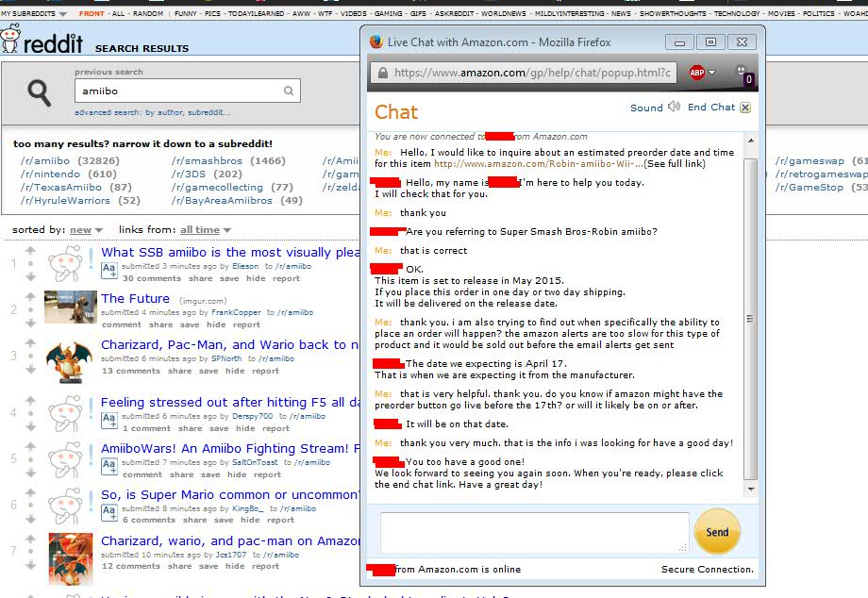
Task: Click the Send button in the chat
Action: pyautogui.click(x=717, y=532)
